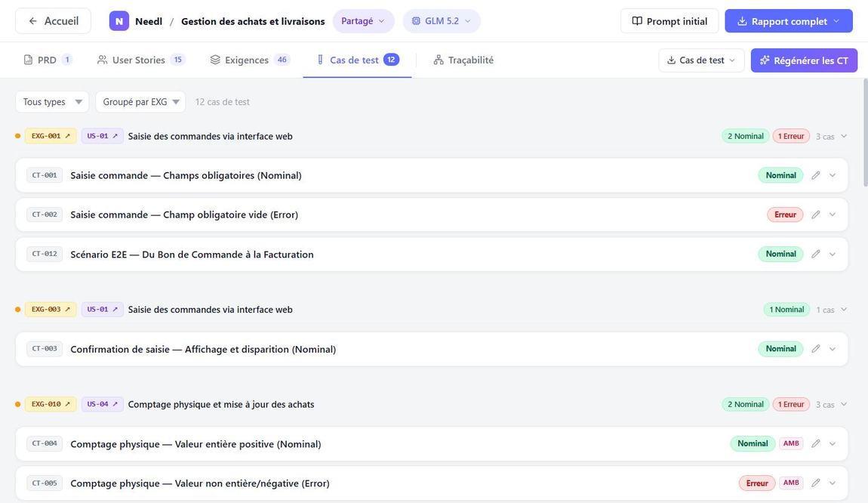Click Nominal badge on CT-004 row
Screen dimensions: 868x503
click(x=753, y=444)
